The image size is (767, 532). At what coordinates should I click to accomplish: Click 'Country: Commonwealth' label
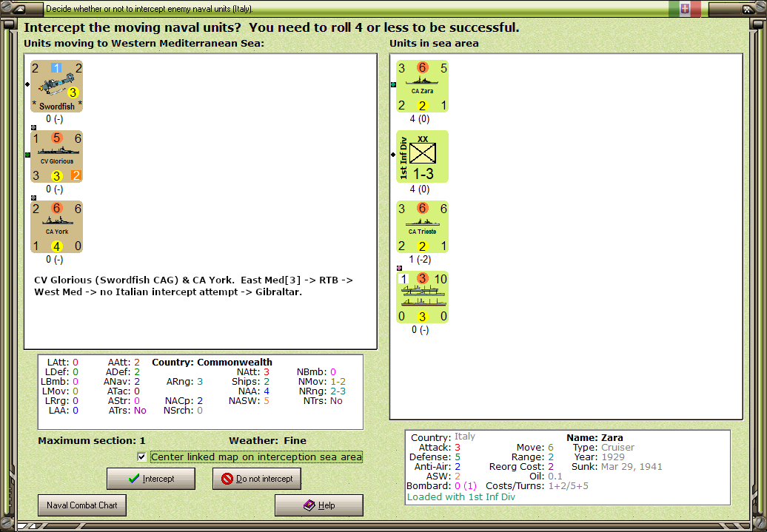212,363
